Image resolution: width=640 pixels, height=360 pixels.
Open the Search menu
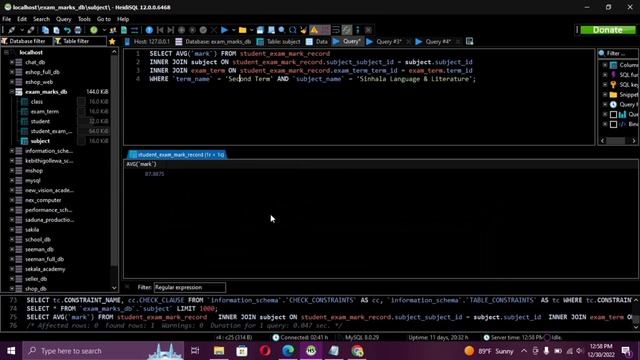coord(41,19)
